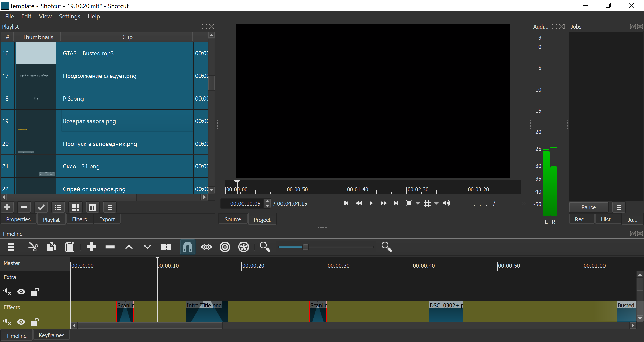Paste clip into the timeline
This screenshot has width=644, height=342.
coord(70,247)
